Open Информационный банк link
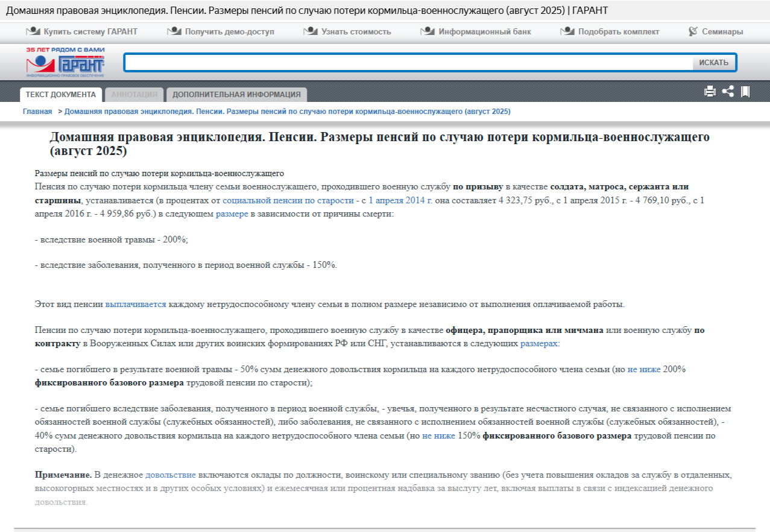Screen dimensions: 770x532 pos(485,31)
